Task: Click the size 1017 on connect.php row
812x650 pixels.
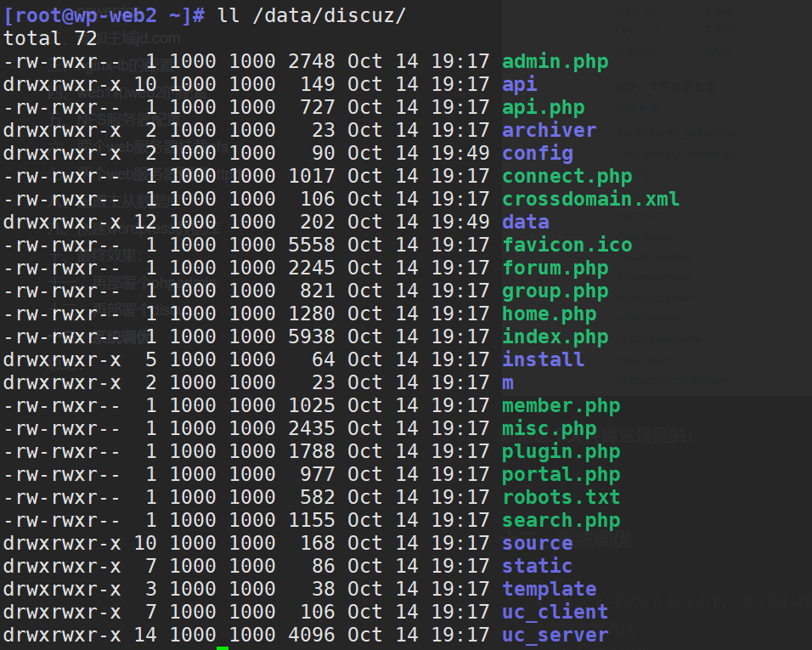Action: point(312,176)
